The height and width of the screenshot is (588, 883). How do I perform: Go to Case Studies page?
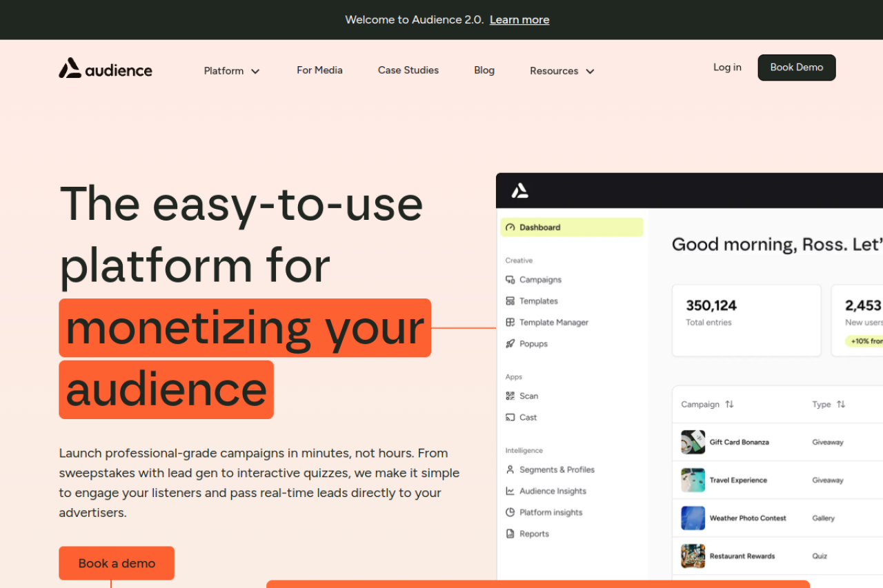coord(408,70)
